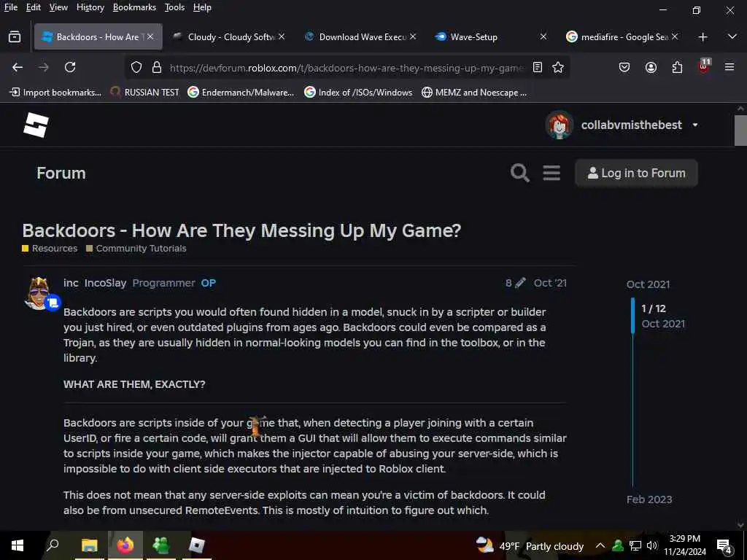Go back to previous page

pyautogui.click(x=18, y=68)
